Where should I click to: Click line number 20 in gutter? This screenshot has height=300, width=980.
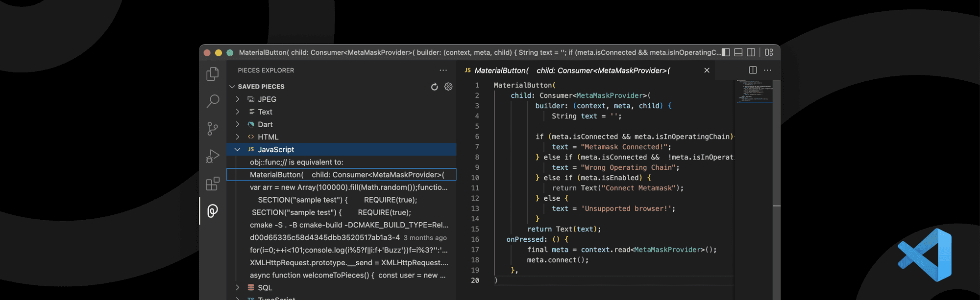[475, 280]
